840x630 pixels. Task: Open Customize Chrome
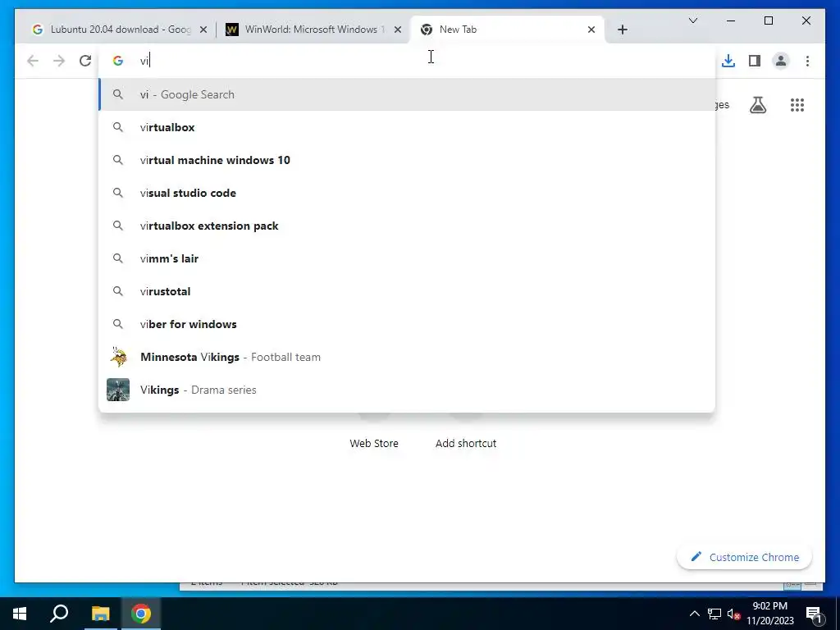(744, 557)
